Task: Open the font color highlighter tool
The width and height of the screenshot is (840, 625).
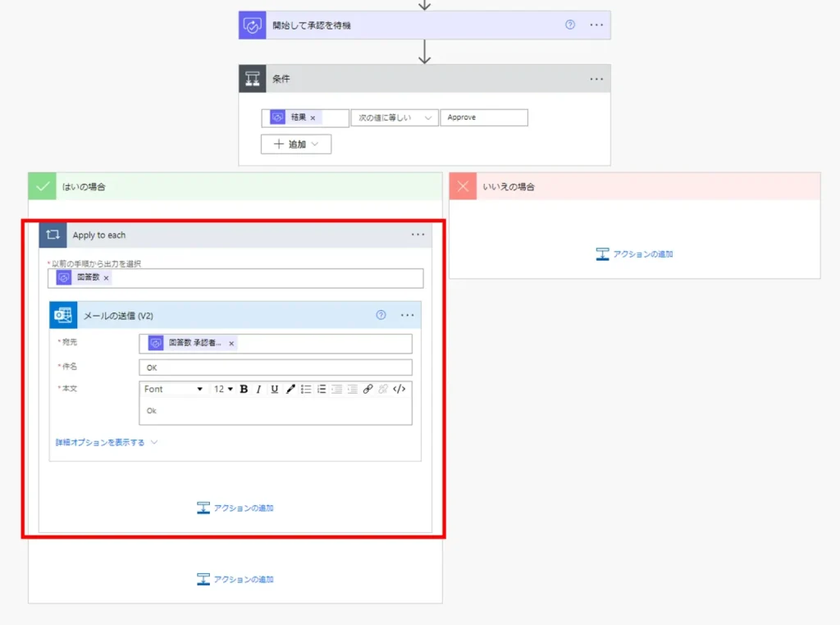Action: pos(290,389)
